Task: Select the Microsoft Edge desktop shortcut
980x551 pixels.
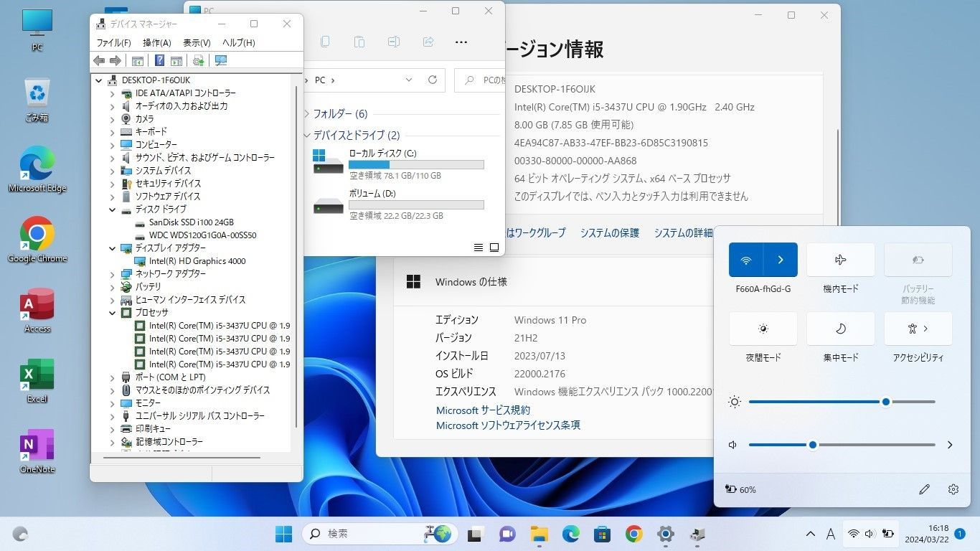Action: coord(37,169)
